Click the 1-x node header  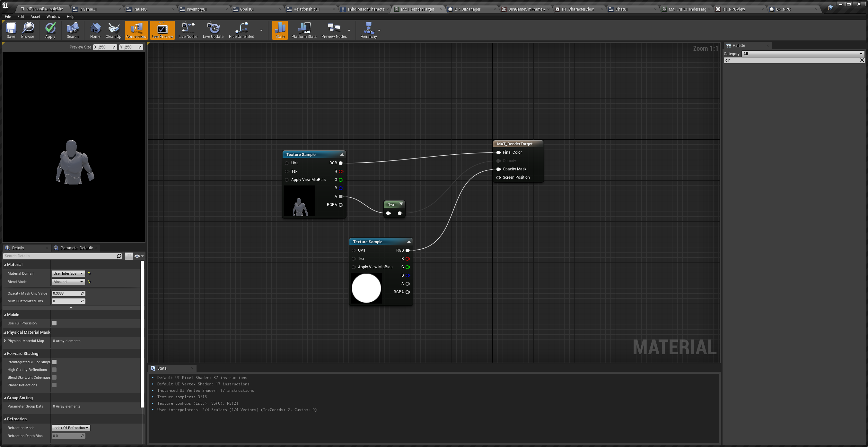coord(391,204)
